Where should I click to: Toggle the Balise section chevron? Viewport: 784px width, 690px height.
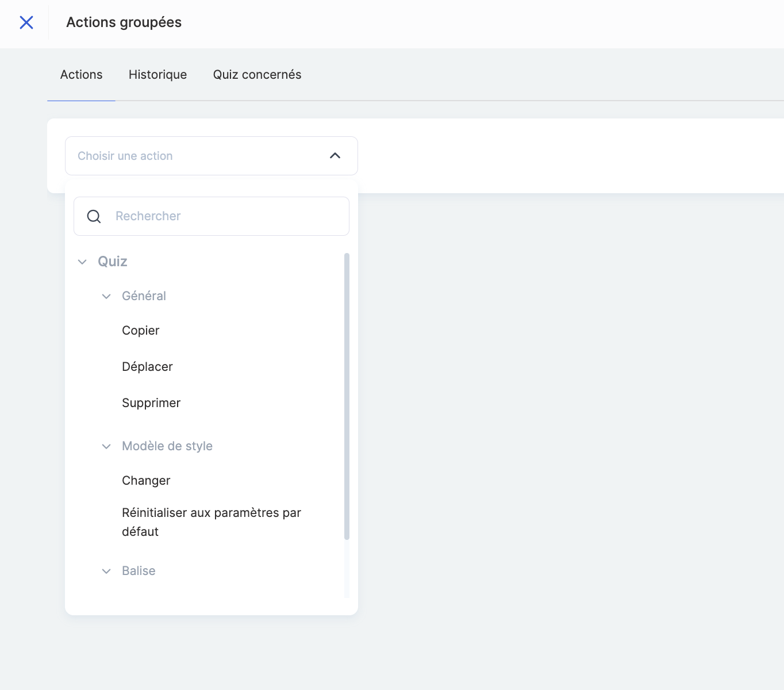pos(106,572)
